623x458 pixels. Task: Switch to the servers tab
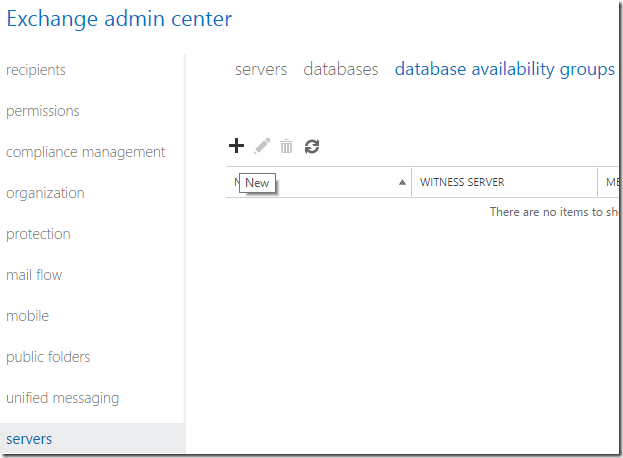click(x=261, y=70)
